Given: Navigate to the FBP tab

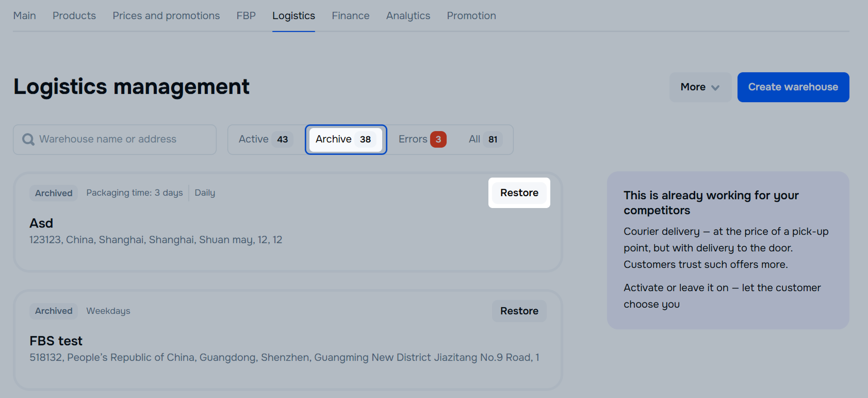Looking at the screenshot, I should pos(246,15).
